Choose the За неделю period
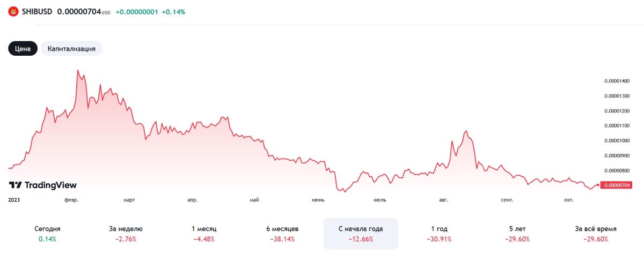Viewport: 644px width, 270px height. coord(126,234)
